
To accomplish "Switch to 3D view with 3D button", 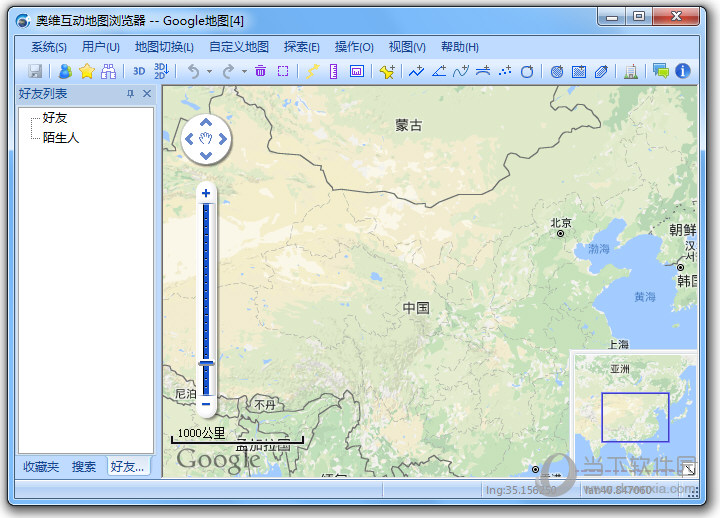I will point(139,71).
